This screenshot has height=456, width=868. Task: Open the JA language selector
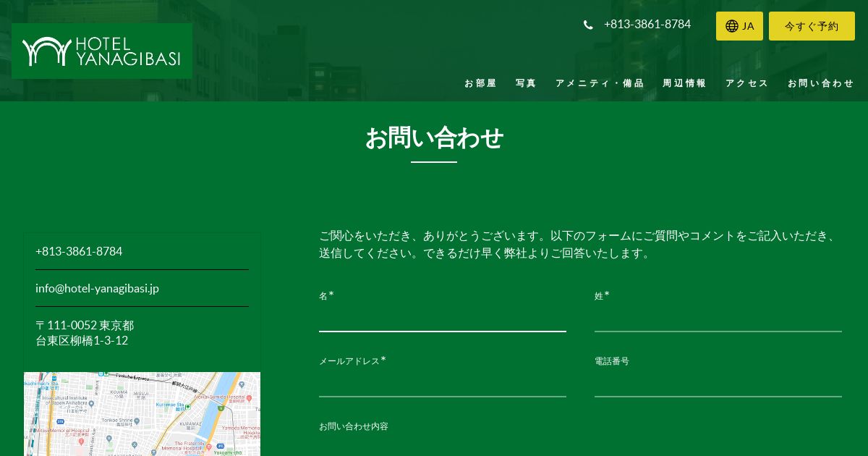[739, 26]
